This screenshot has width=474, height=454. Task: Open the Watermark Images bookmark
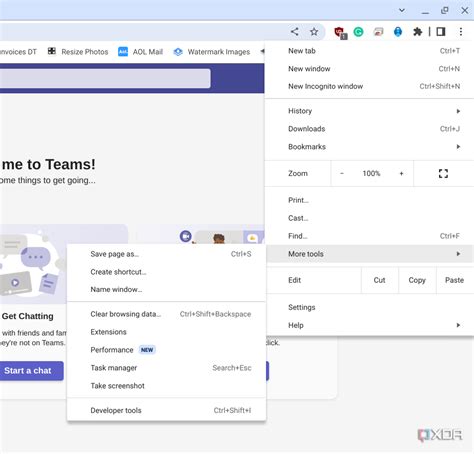[212, 52]
